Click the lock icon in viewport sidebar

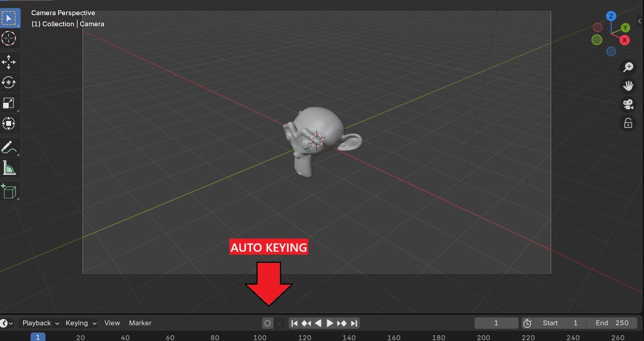pyautogui.click(x=628, y=123)
